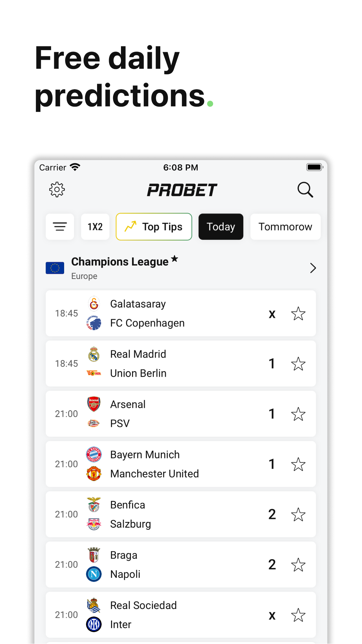Open the Arsenal vs PSV match row
Viewport: 362px width, 644px height.
pyautogui.click(x=181, y=414)
